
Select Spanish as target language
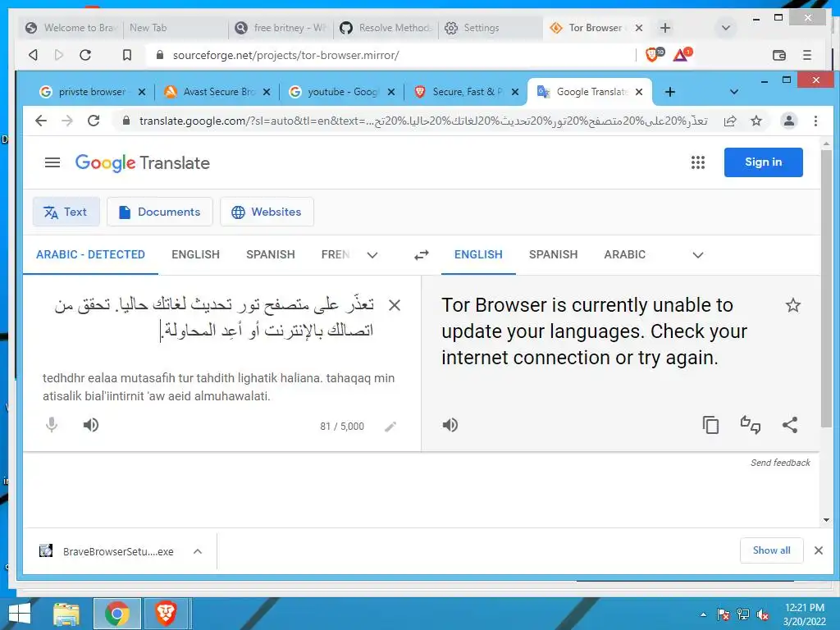tap(553, 254)
